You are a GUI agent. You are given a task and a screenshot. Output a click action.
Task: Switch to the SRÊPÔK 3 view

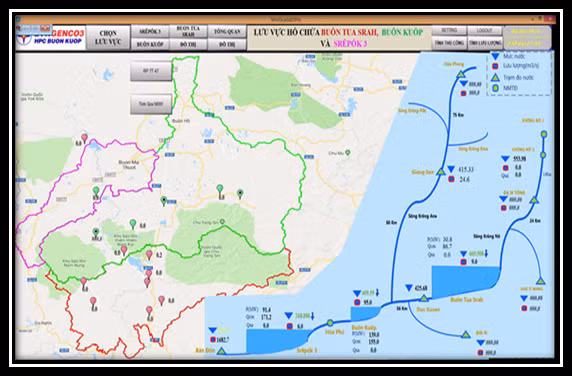(150, 32)
